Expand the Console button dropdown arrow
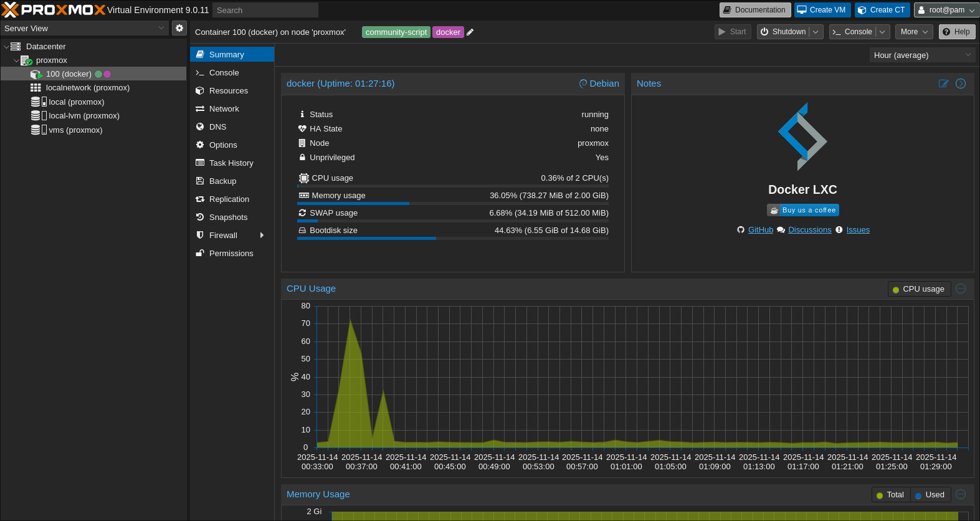This screenshot has height=521, width=980. click(882, 32)
